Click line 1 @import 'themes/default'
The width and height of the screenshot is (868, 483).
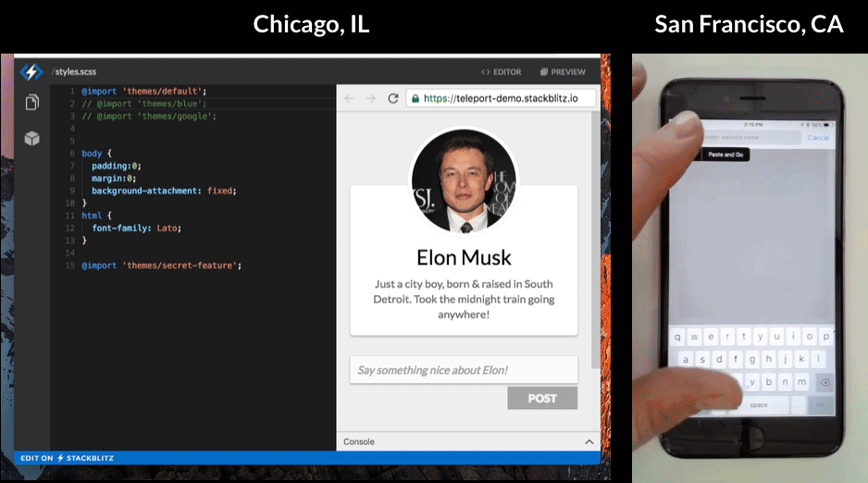coord(144,92)
